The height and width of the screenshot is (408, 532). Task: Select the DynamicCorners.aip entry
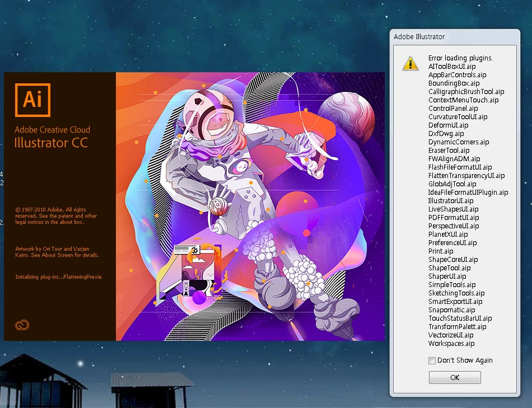(x=459, y=142)
